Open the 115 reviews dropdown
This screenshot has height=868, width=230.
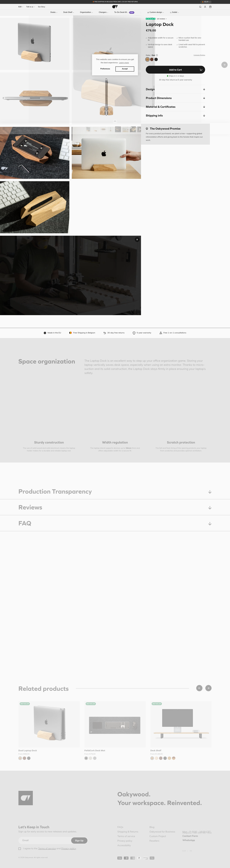pyautogui.click(x=162, y=19)
